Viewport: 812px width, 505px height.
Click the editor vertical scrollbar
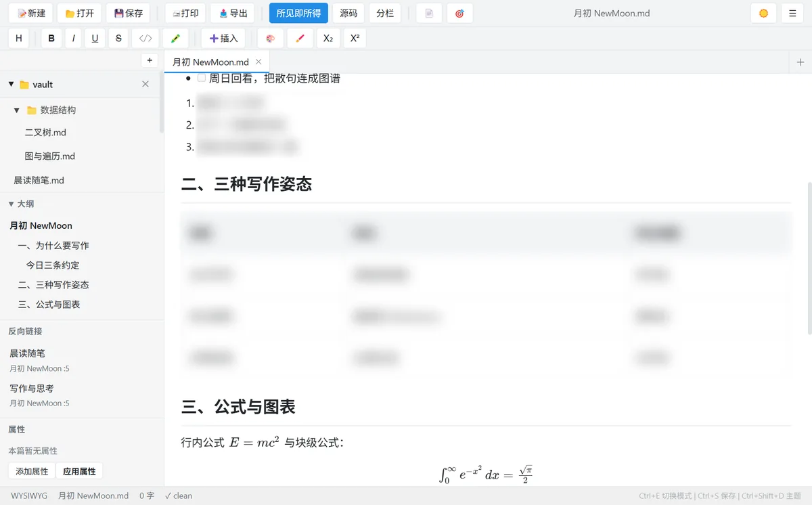coord(809,257)
